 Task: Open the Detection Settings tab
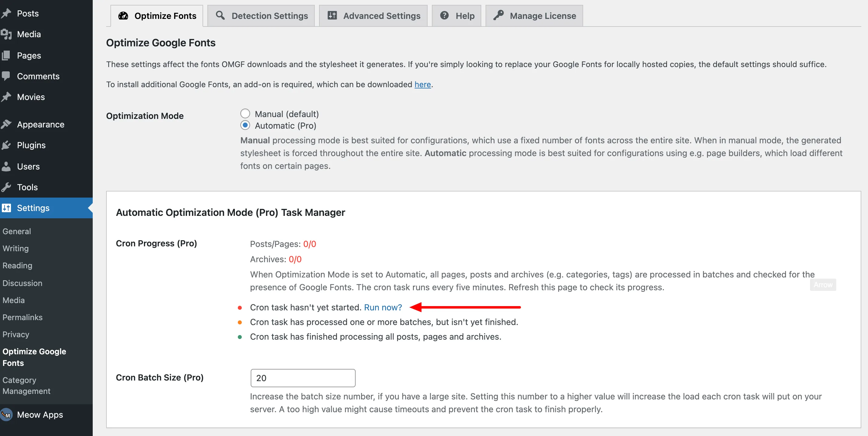pos(261,16)
